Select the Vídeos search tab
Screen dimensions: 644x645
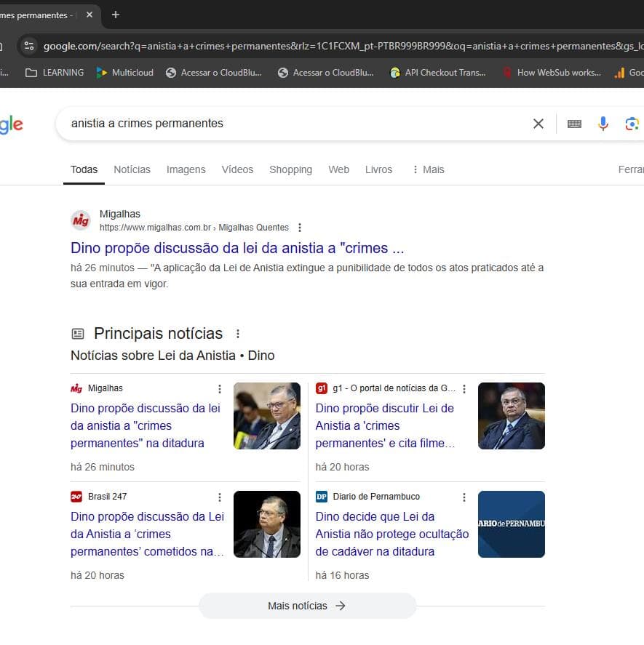[x=237, y=169]
